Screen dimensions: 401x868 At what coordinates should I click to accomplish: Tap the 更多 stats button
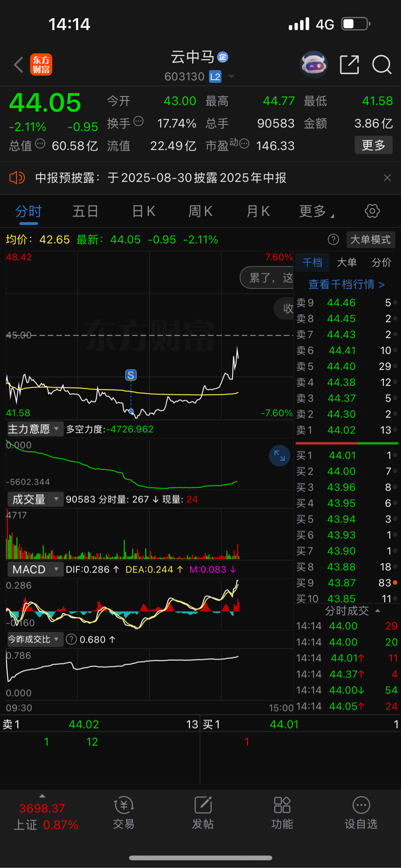373,145
